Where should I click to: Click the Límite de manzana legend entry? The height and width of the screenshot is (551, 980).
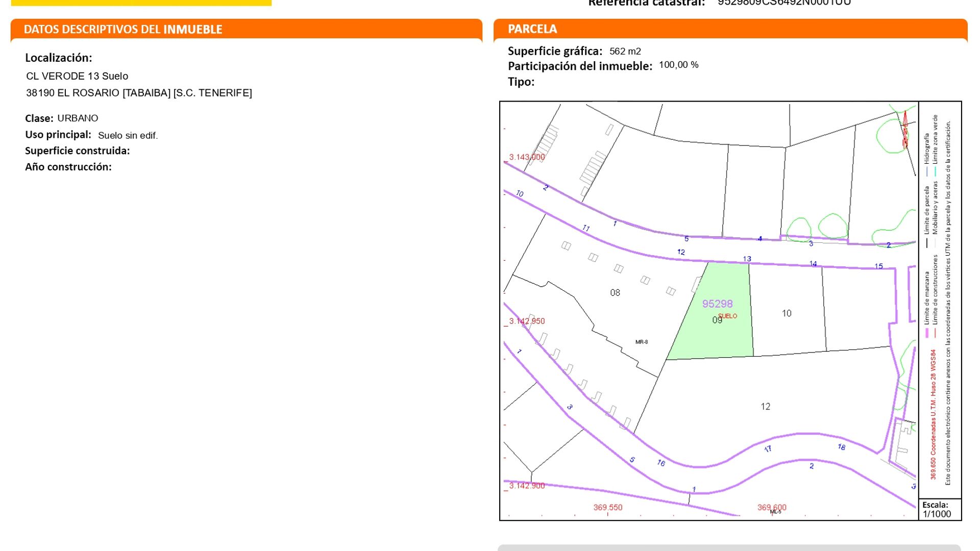pos(927,298)
